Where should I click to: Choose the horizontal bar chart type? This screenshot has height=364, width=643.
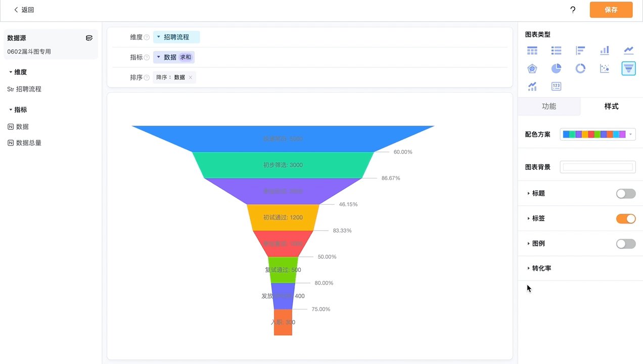[580, 51]
